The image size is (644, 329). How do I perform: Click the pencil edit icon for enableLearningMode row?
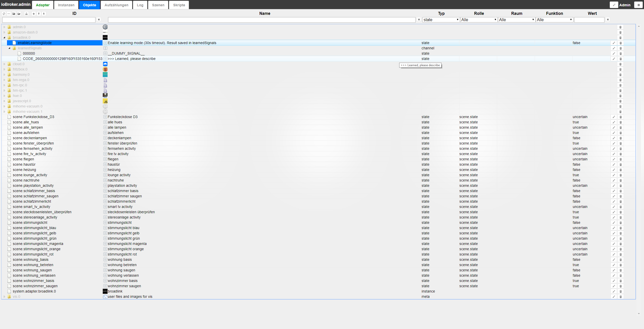pyautogui.click(x=614, y=43)
